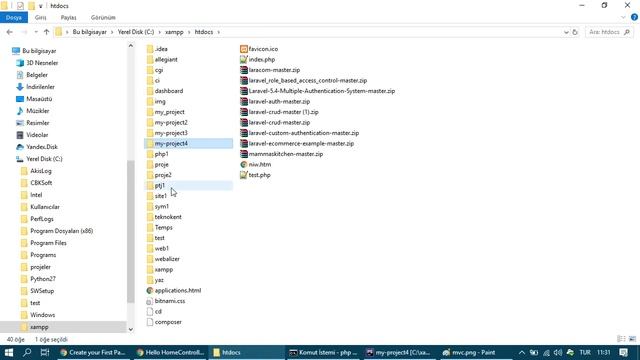640x360 pixels.
Task: Open the favicon.ico file
Action: tap(260, 49)
